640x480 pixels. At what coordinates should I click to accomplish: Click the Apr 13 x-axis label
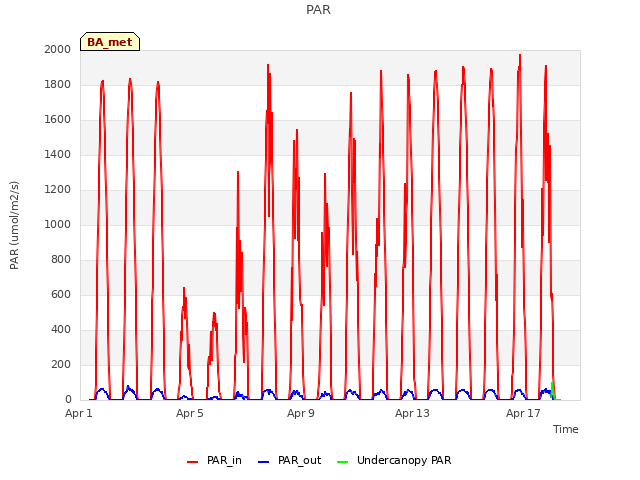(x=412, y=413)
